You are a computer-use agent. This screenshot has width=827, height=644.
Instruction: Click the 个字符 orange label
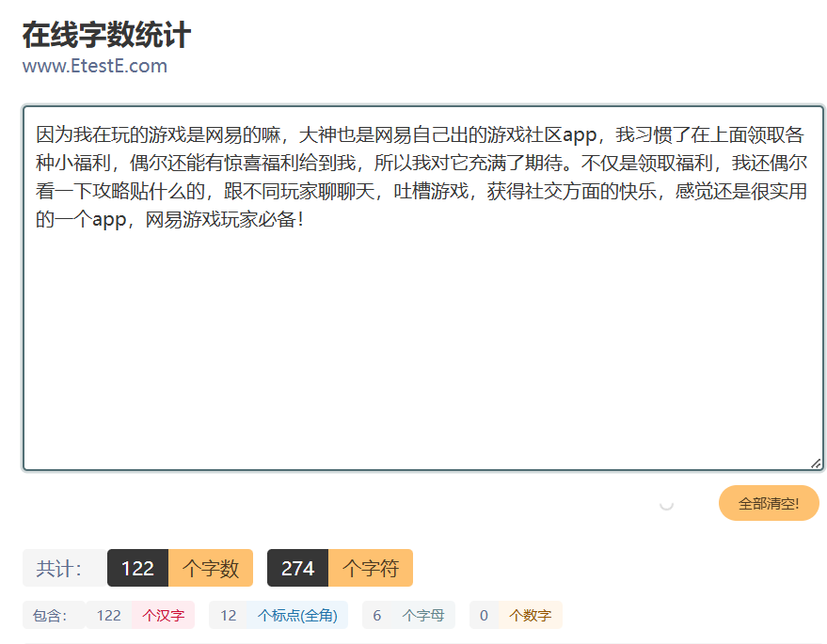pos(371,568)
